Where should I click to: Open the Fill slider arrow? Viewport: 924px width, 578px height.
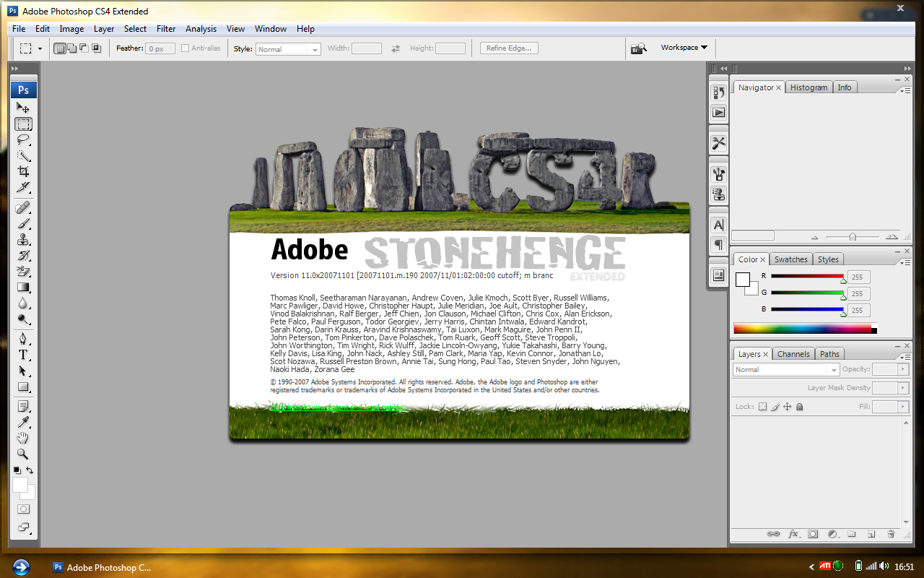(x=902, y=407)
